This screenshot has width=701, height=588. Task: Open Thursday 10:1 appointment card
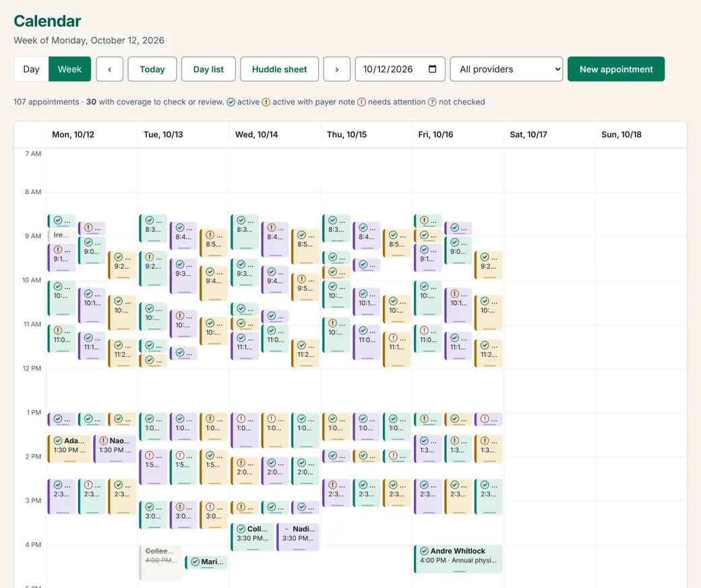pos(367,302)
